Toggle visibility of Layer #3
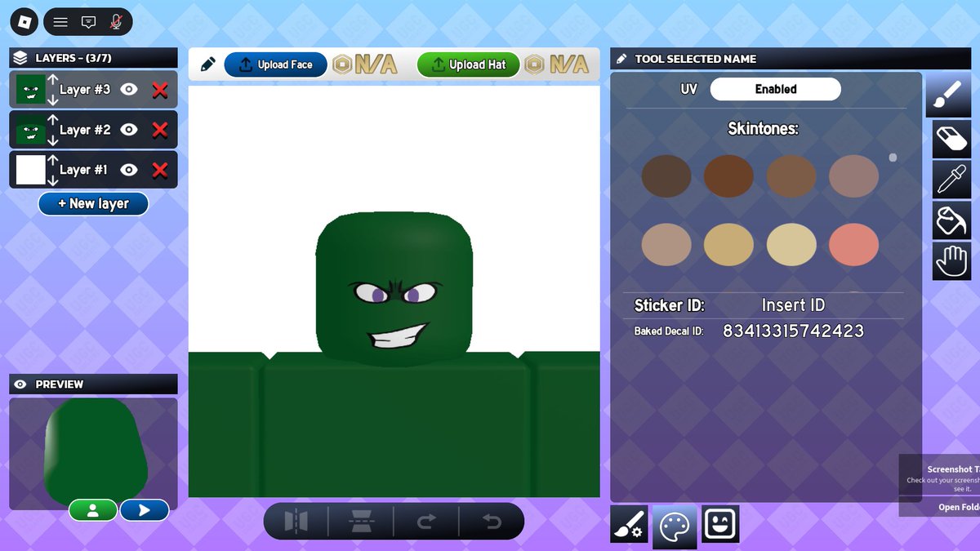Viewport: 980px width, 551px height. tap(129, 90)
